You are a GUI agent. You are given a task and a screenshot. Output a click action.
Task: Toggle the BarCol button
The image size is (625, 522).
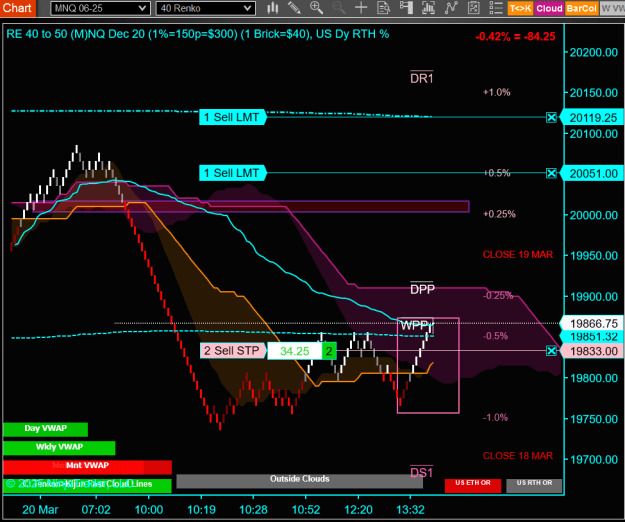[582, 8]
